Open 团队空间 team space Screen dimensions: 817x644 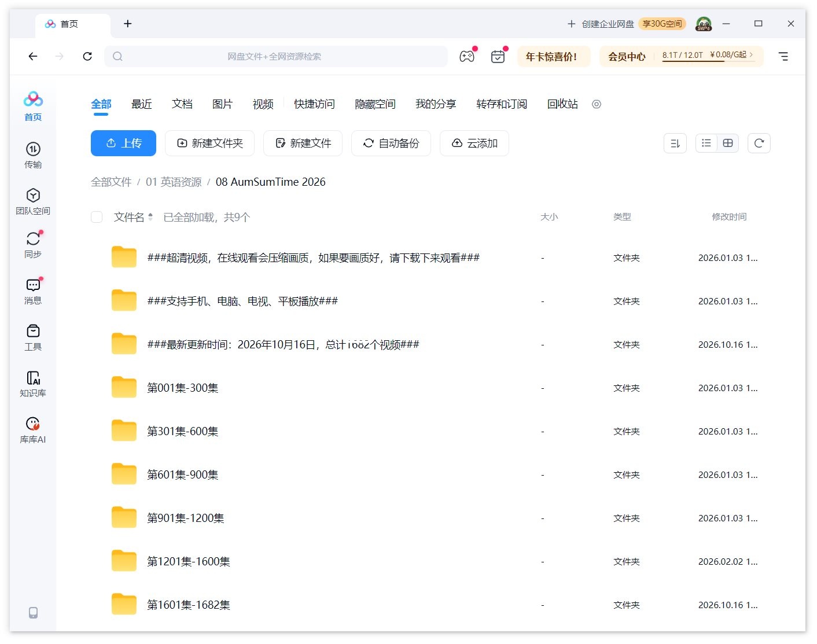[33, 201]
